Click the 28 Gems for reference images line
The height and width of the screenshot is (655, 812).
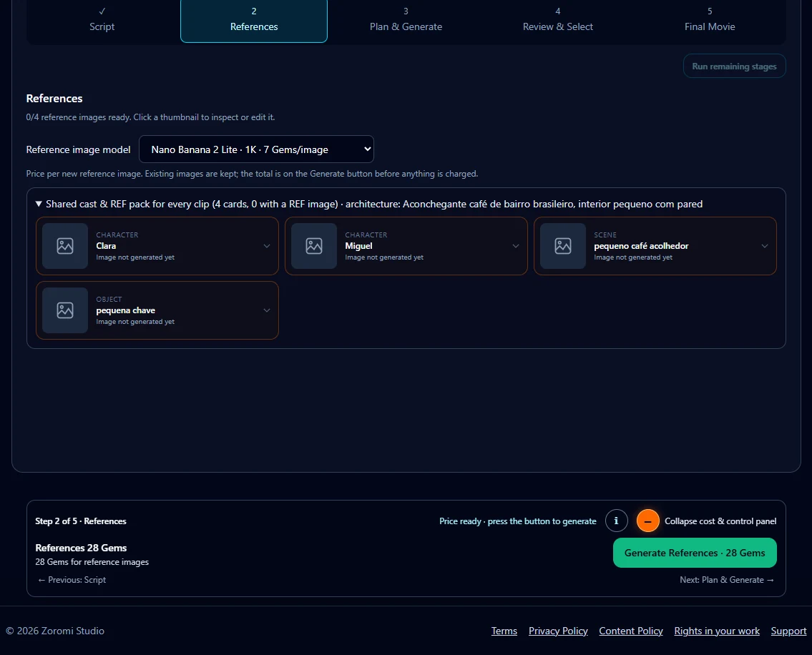tap(92, 562)
